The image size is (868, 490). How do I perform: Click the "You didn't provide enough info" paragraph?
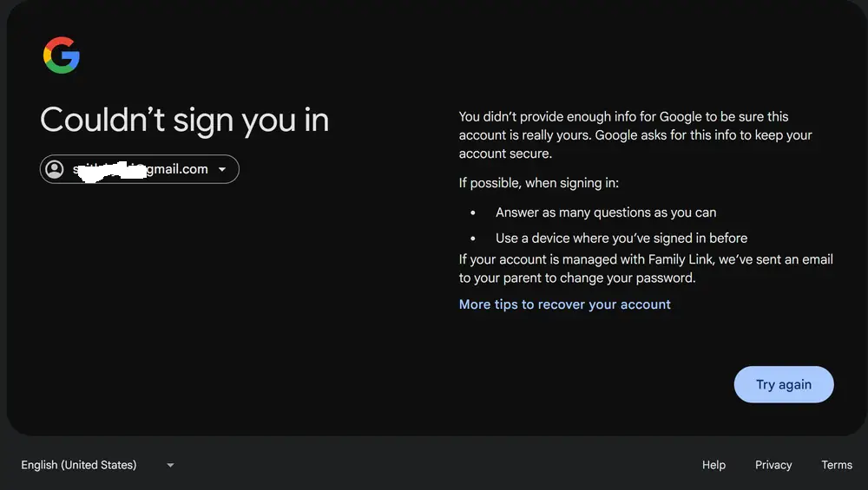pos(635,134)
